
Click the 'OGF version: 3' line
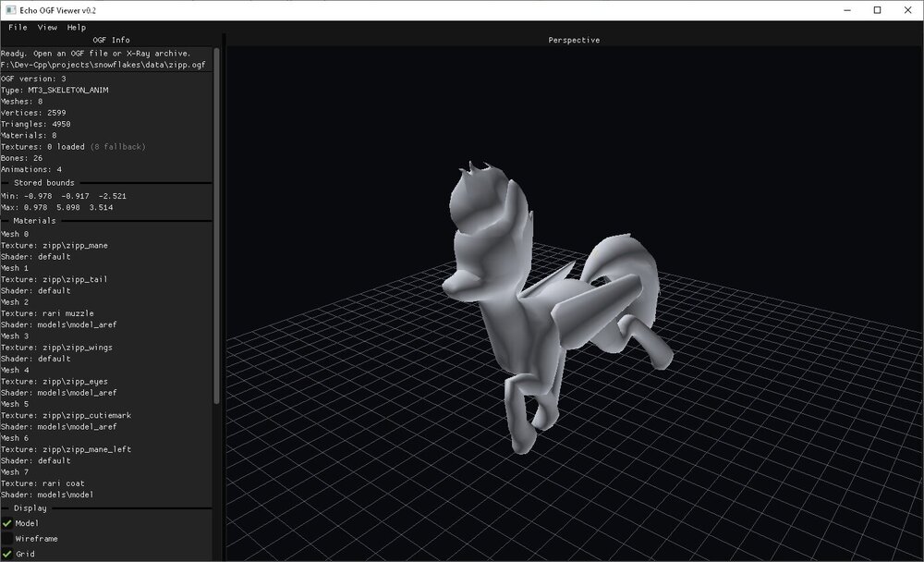pyautogui.click(x=33, y=79)
